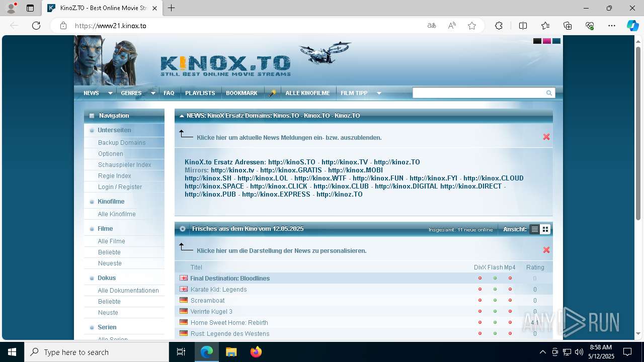The width and height of the screenshot is (644, 362).
Task: Click the translate page icon
Action: pyautogui.click(x=431, y=26)
